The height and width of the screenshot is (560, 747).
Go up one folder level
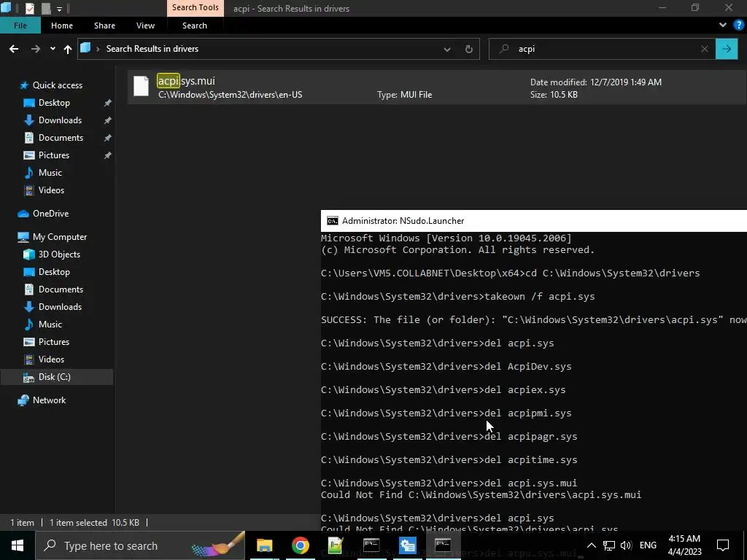point(68,49)
